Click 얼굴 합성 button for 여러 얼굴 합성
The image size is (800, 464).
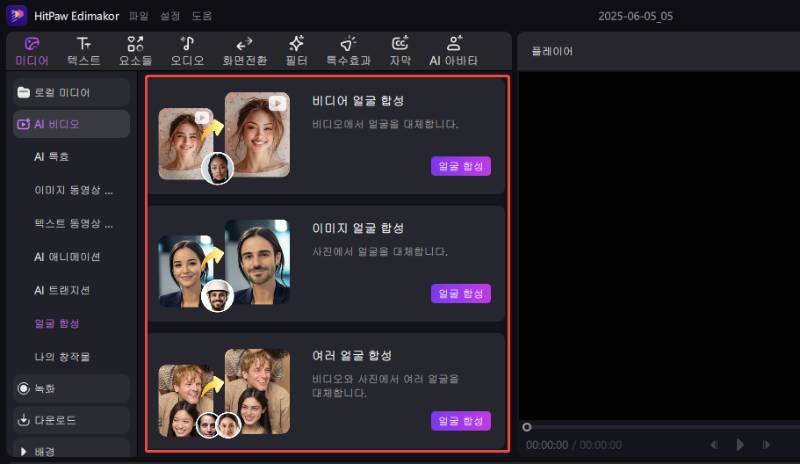[461, 420]
